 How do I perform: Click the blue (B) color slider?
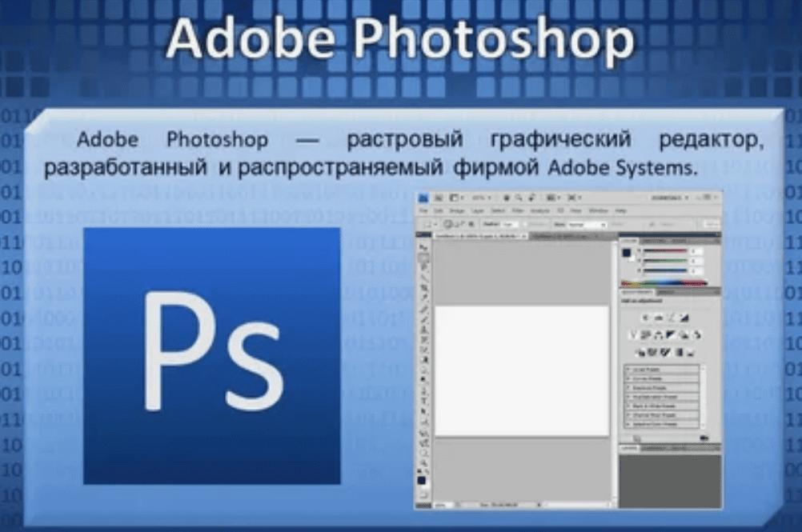coord(665,270)
